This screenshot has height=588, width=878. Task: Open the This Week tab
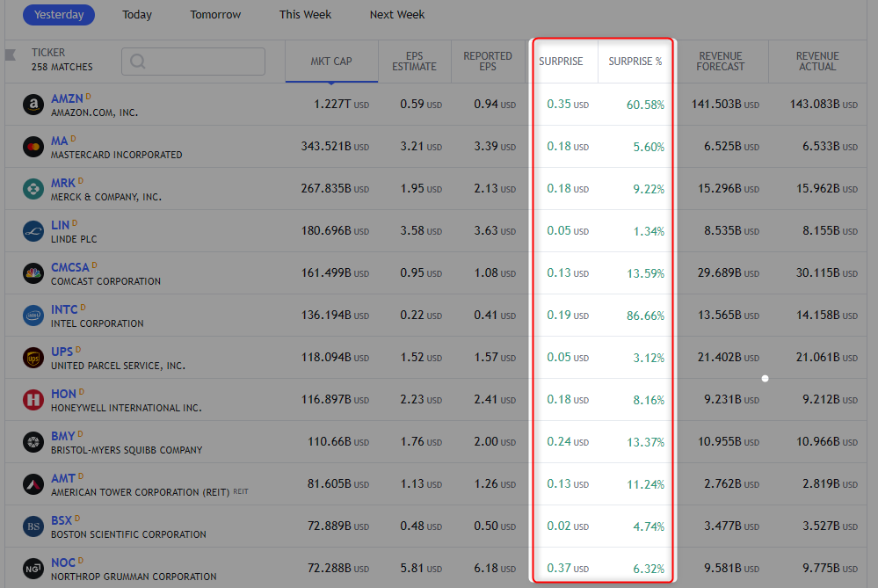tap(305, 15)
